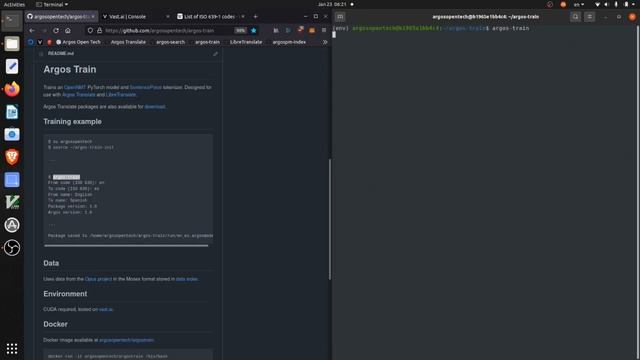The height and width of the screenshot is (360, 640).
Task: Follow the OpenNMT link in README
Action: [75, 87]
